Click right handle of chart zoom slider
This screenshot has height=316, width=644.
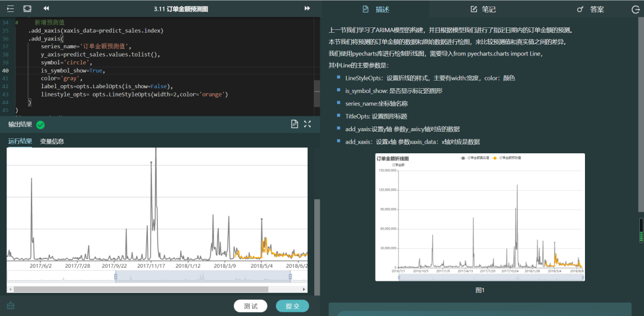tap(290, 277)
